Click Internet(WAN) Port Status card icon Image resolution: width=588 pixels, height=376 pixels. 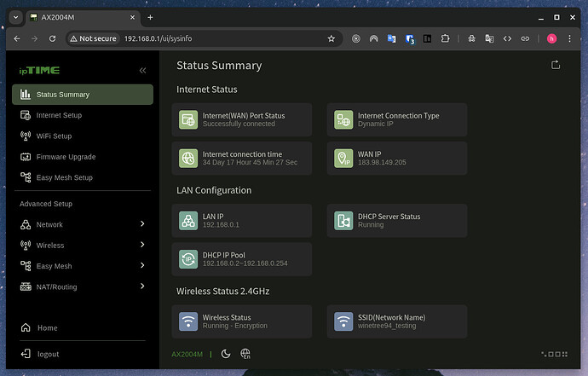click(x=188, y=119)
